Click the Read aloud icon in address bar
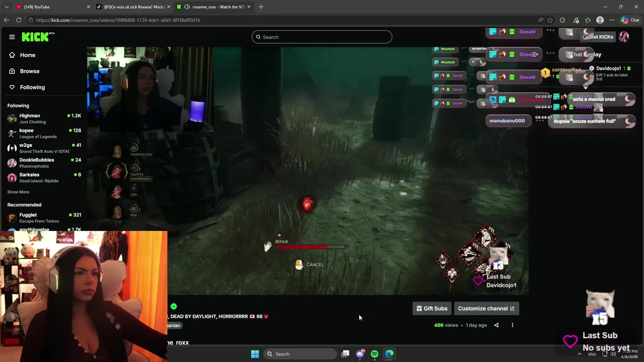 (x=540, y=20)
